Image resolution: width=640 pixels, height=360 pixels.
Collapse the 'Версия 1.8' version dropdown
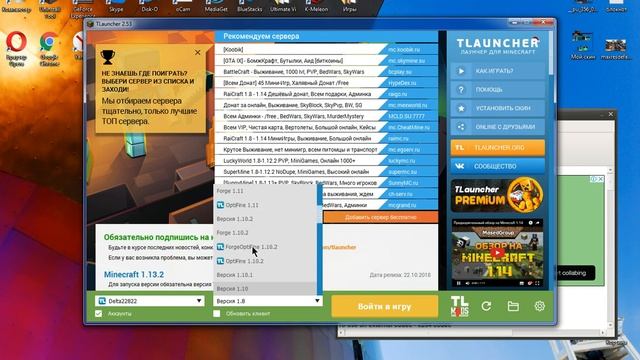267,301
